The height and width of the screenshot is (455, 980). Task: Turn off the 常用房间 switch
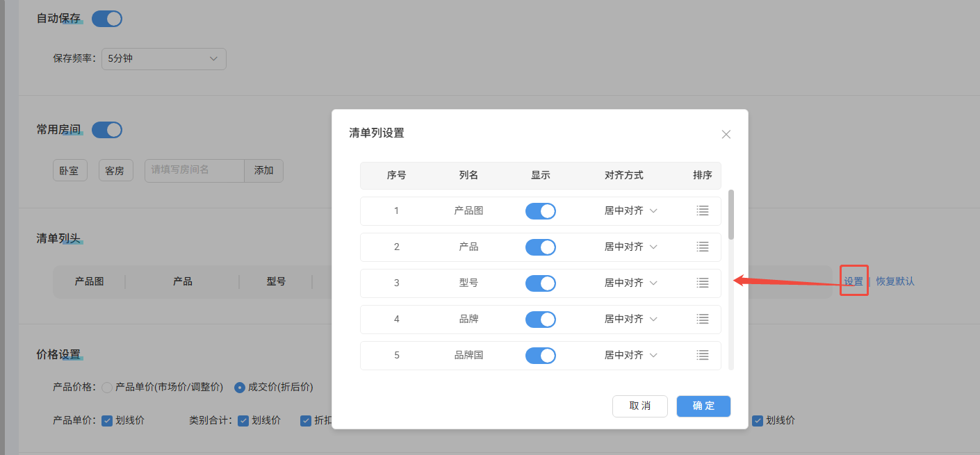(107, 130)
